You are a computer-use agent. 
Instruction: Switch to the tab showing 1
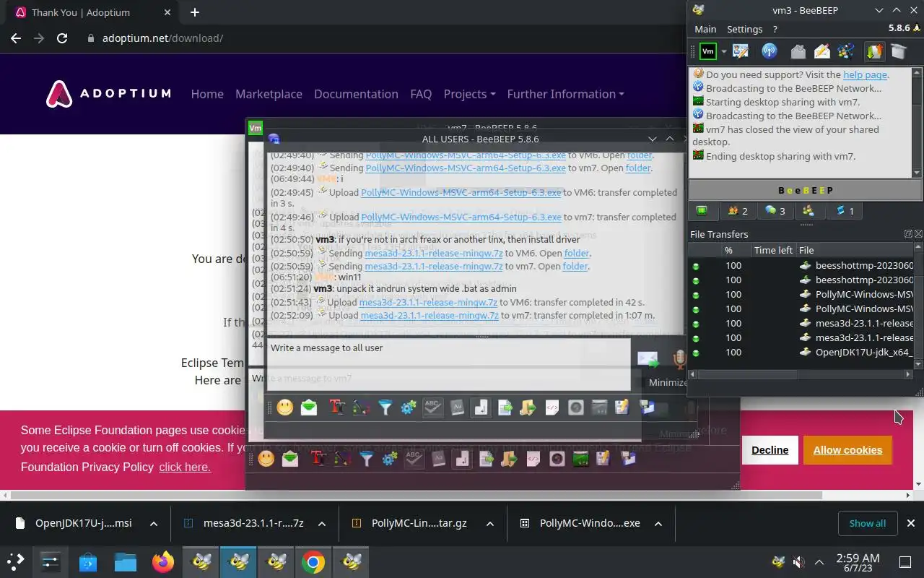click(846, 211)
